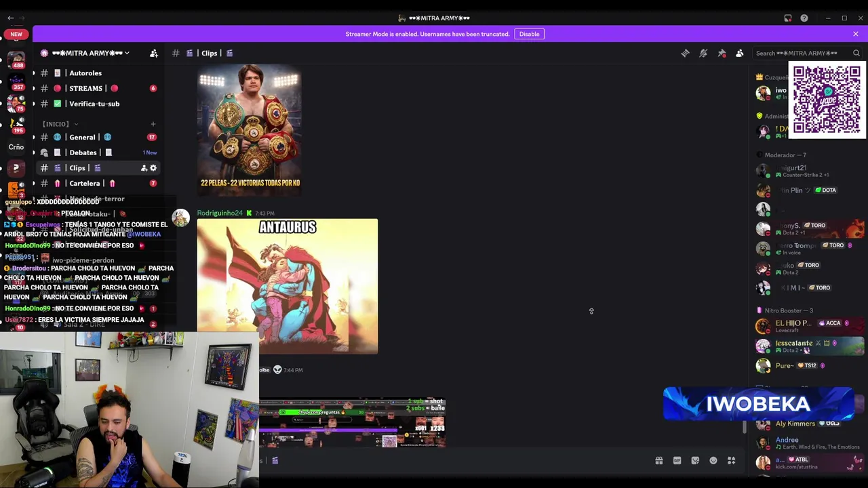Go back with the top-left arrow

tap(10, 18)
